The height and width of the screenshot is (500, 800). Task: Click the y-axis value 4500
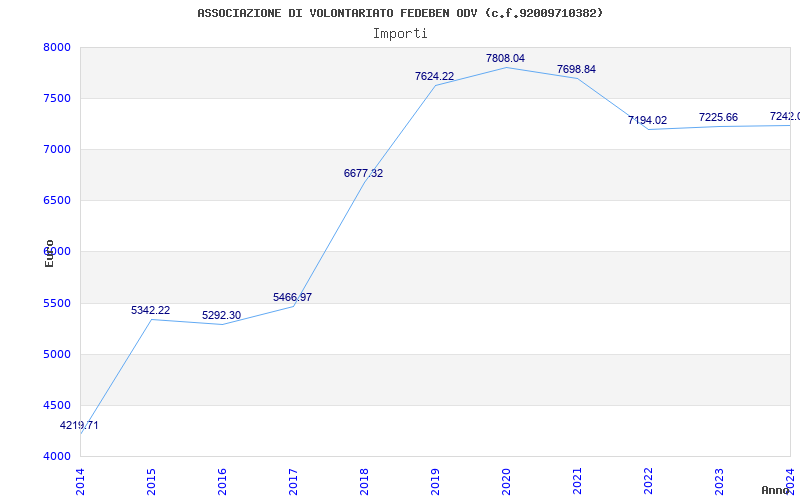pos(57,406)
